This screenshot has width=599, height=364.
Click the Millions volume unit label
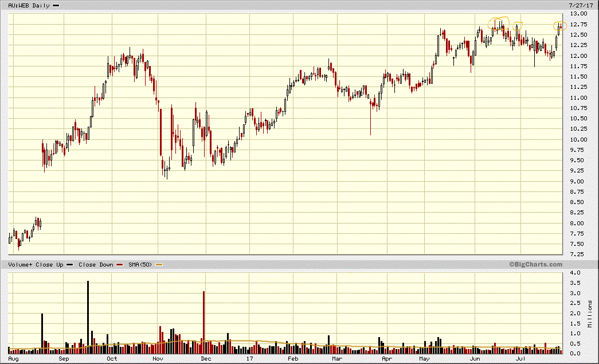590,314
